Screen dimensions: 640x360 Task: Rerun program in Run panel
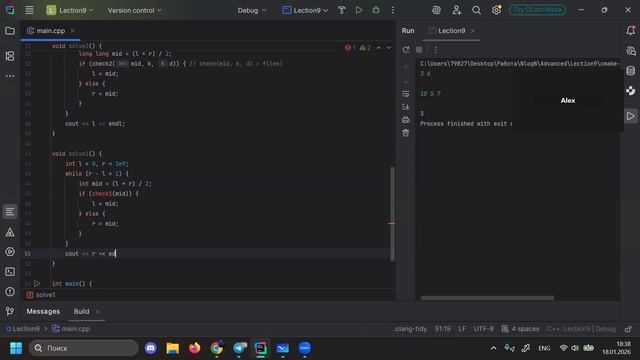point(406,50)
